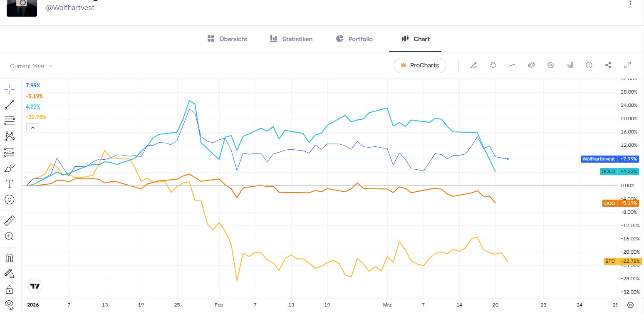Open the candlestick chart type icon
The height and width of the screenshot is (314, 644).
[x=531, y=65]
